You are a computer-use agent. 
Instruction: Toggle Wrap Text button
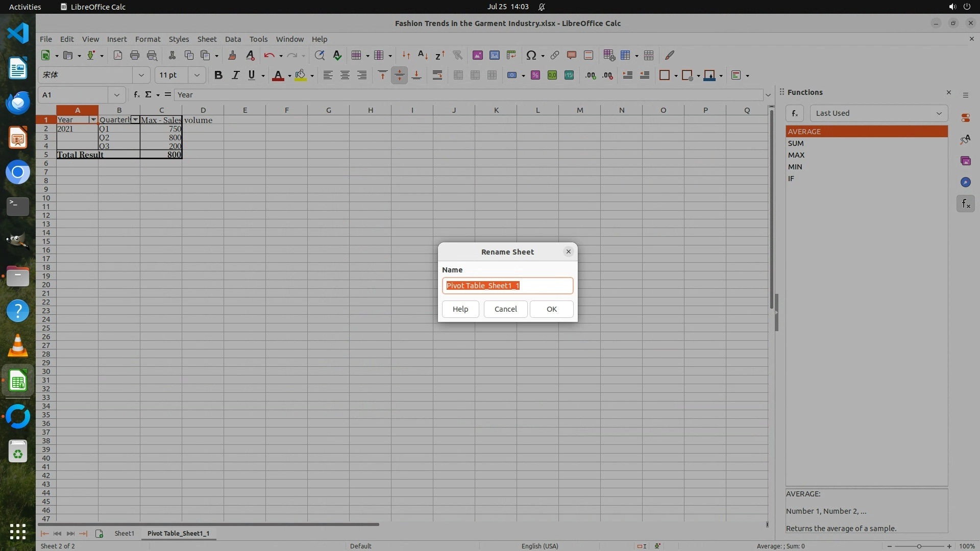(437, 76)
